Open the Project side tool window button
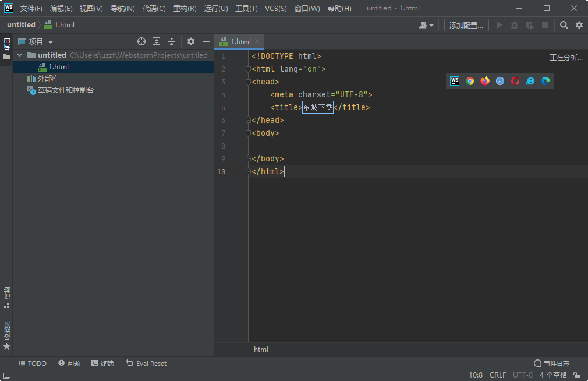 (7, 49)
